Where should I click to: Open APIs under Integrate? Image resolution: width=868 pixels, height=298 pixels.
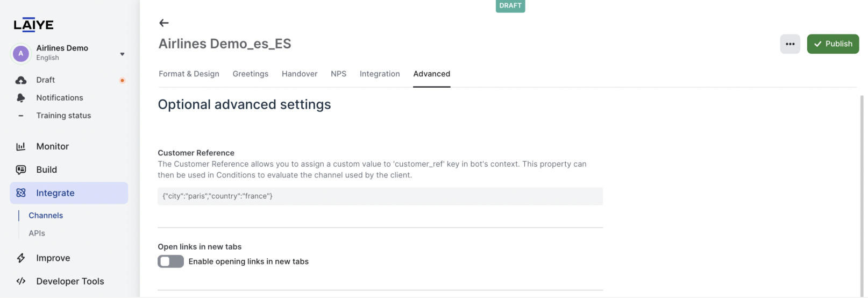coord(37,233)
